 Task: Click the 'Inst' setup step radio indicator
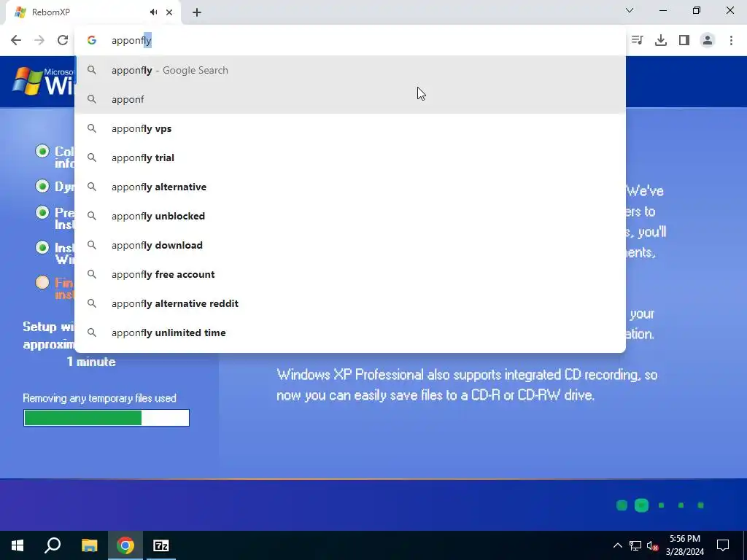42,247
